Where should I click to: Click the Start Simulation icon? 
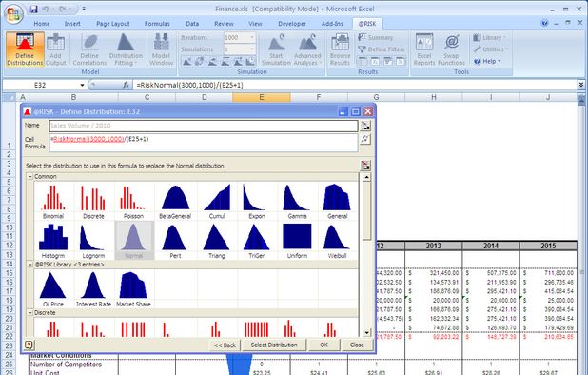click(276, 49)
